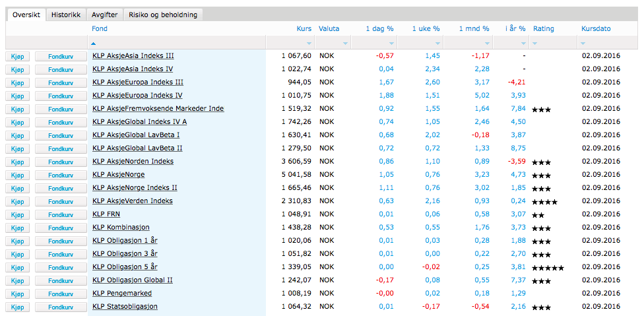
Task: Click the sort arrow under Valuta column
Action: click(x=344, y=44)
